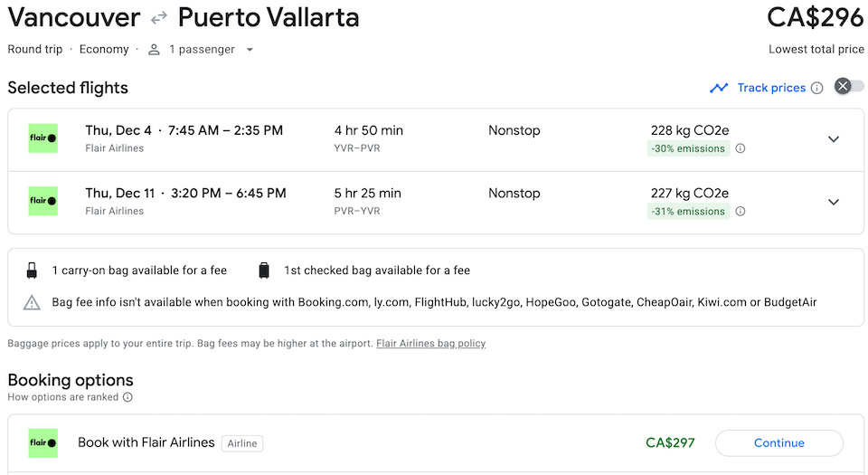Show emissions info for the Dec 11 flight
Viewport: 868px width, 475px height.
click(x=741, y=212)
